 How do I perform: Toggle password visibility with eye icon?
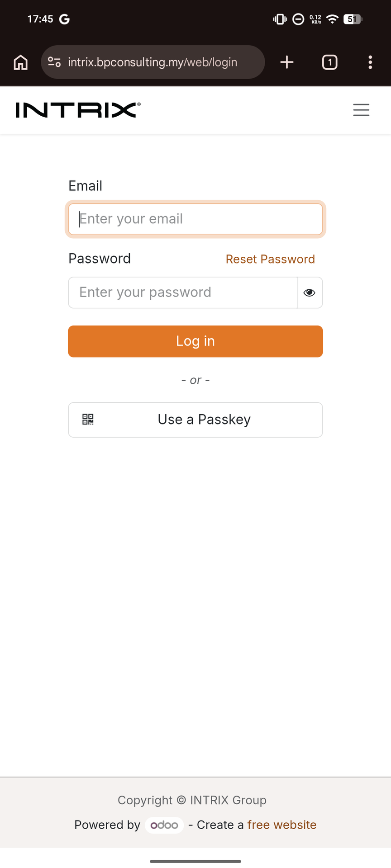[x=310, y=292]
